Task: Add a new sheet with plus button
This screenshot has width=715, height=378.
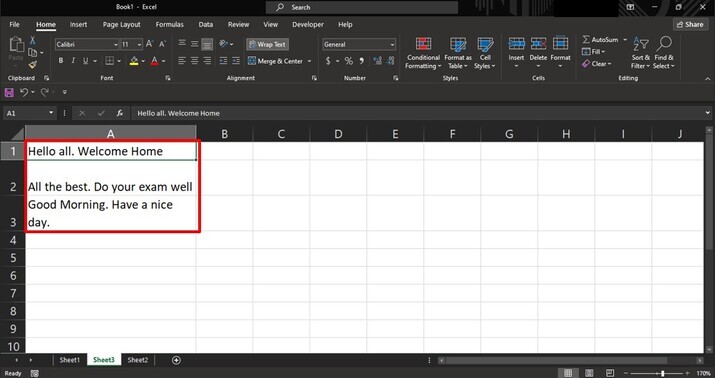Action: [176, 360]
